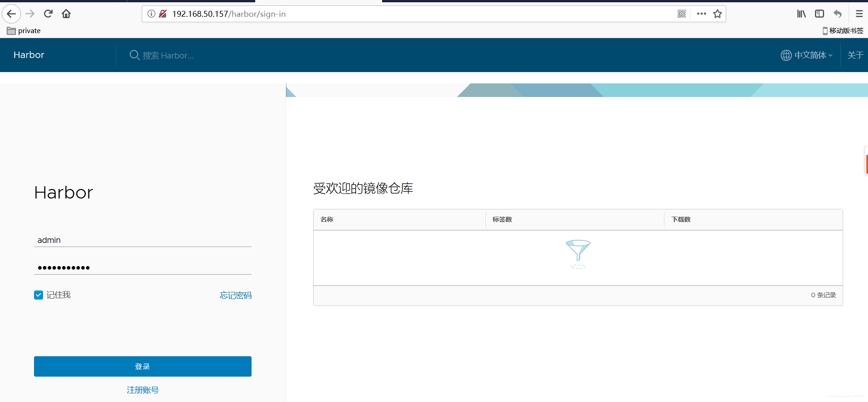Reload the page with the refresh icon
868x402 pixels.
point(48,14)
